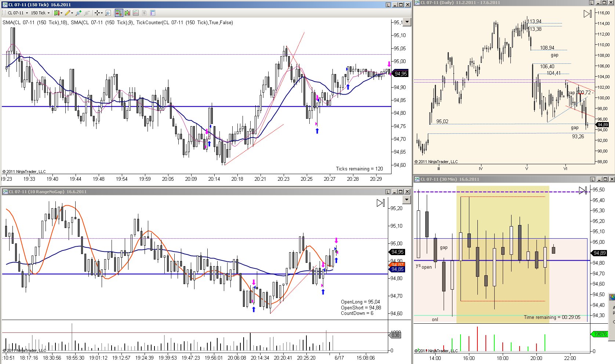Open the indicators icon
This screenshot has height=364, width=615.
click(136, 13)
